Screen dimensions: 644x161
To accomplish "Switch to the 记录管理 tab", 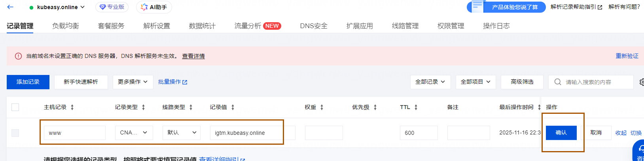I will point(20,26).
